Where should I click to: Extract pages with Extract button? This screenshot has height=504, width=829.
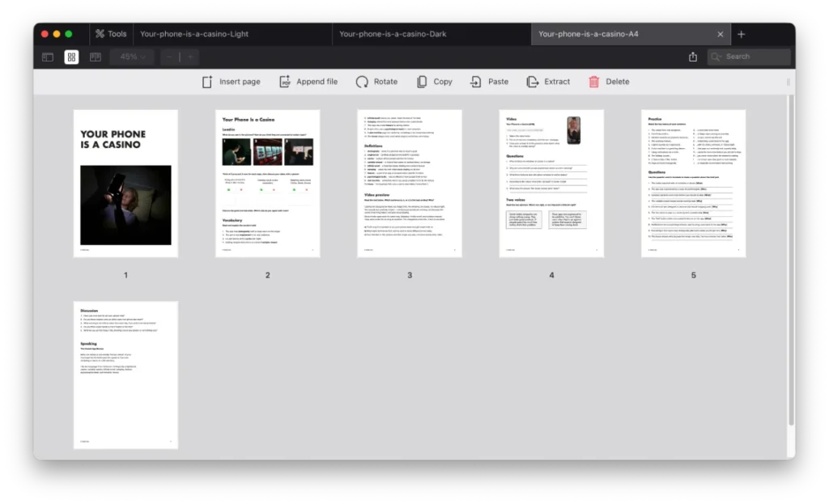tap(533, 82)
